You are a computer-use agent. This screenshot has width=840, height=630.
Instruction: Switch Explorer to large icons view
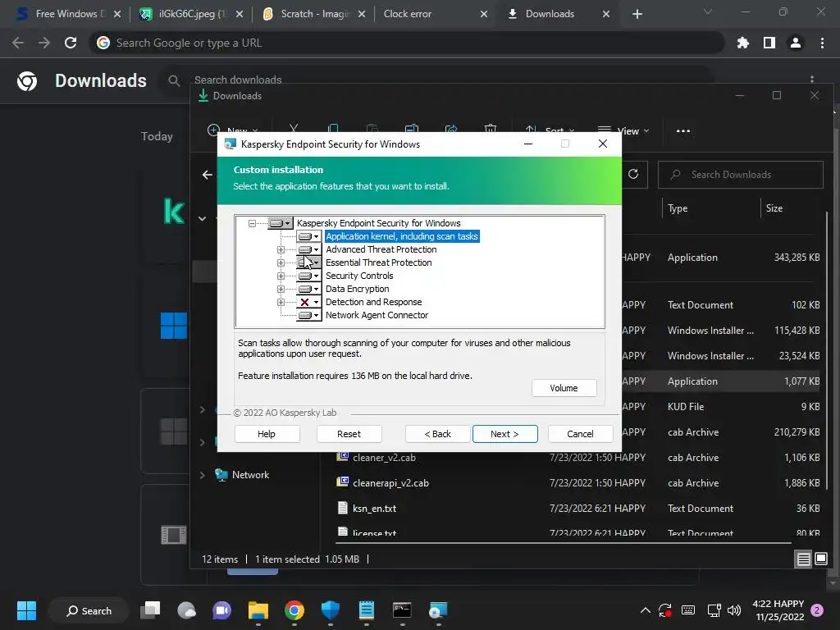point(820,559)
